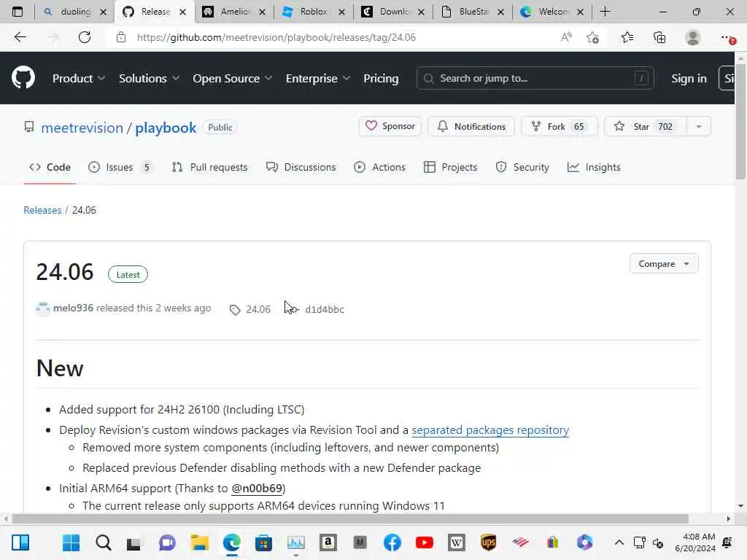The image size is (747, 560).
Task: Open File Explorer from taskbar
Action: pyautogui.click(x=200, y=542)
